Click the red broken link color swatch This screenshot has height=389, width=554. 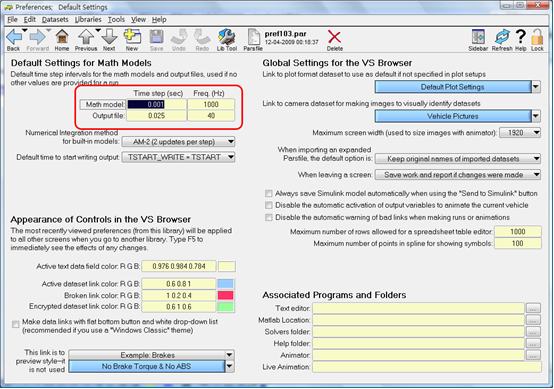(225, 295)
